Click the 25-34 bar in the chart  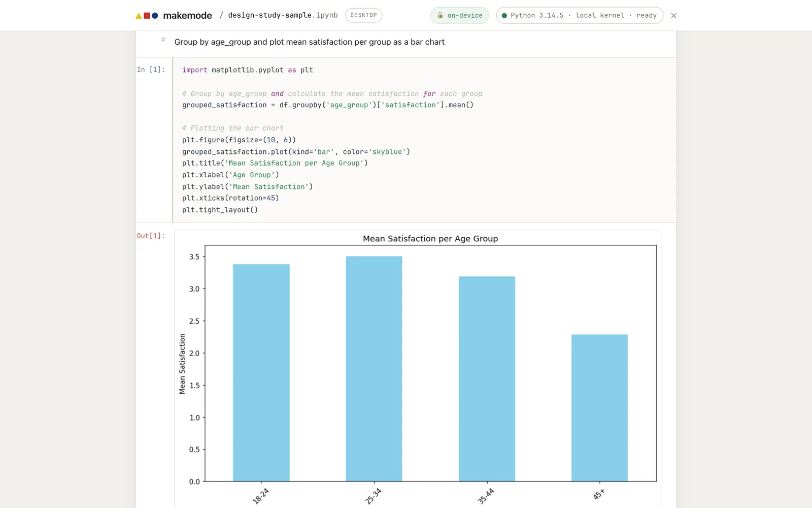[x=374, y=369]
